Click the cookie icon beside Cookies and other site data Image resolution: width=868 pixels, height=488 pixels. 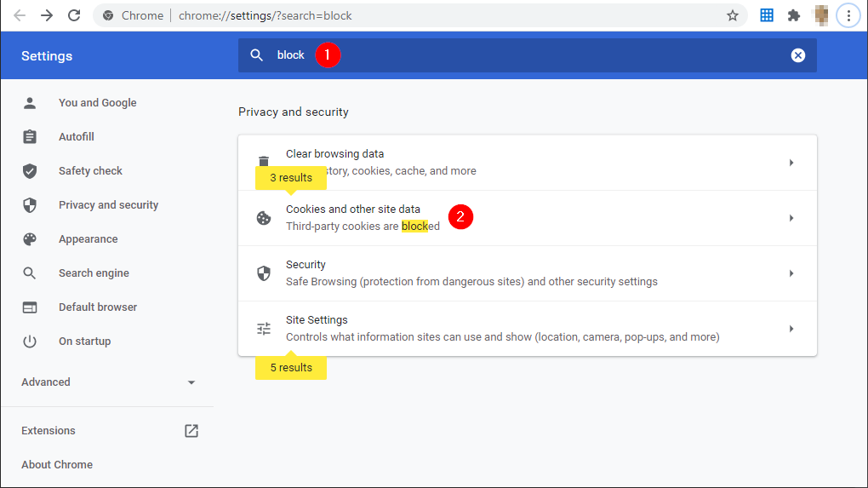264,218
